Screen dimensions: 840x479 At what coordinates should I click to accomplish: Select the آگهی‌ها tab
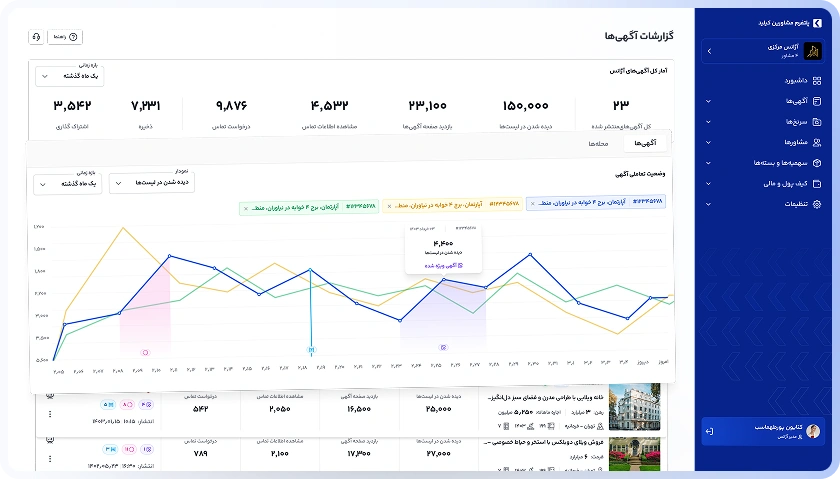[646, 144]
